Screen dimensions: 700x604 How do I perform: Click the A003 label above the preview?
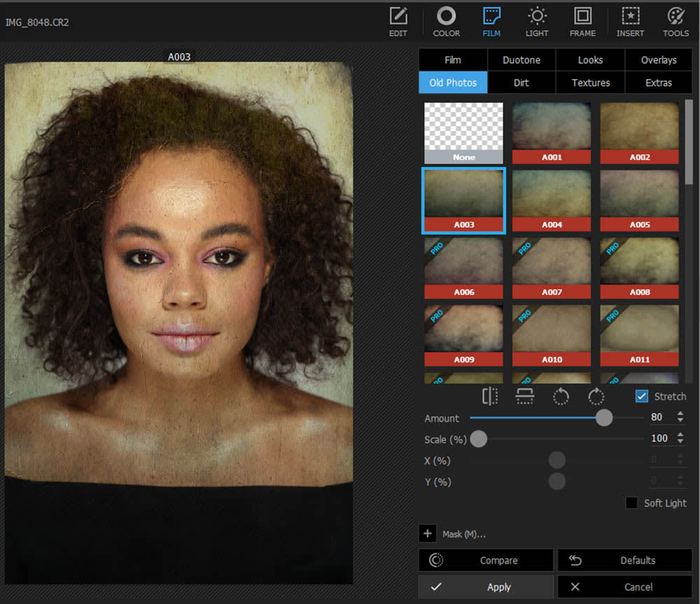(179, 57)
